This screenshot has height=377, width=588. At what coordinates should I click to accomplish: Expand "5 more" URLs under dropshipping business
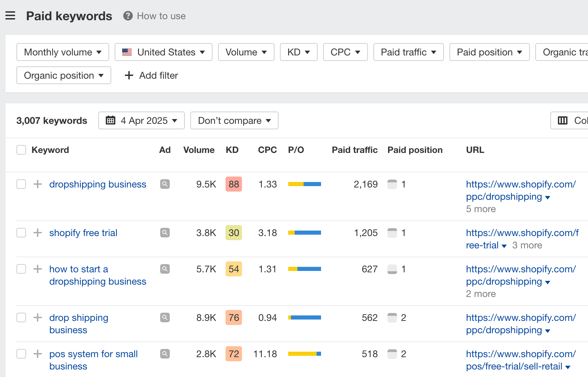(x=481, y=209)
